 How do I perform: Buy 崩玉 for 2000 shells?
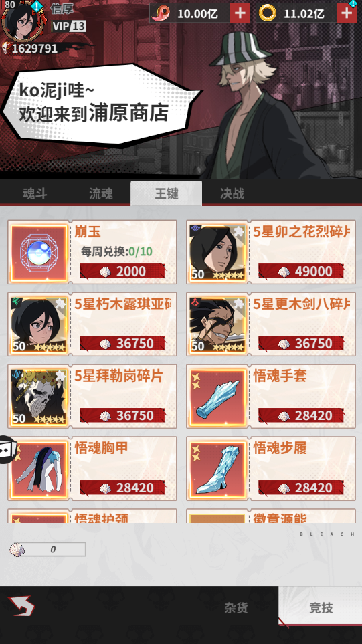pos(122,271)
